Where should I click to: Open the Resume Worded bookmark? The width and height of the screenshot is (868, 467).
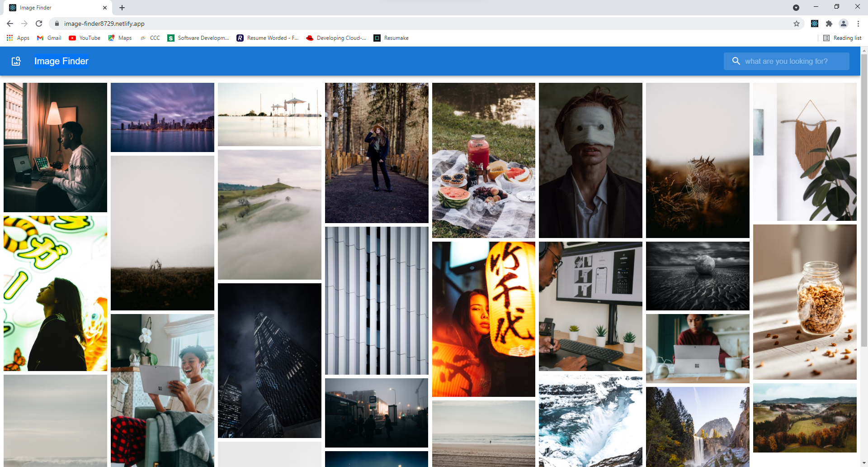point(268,38)
